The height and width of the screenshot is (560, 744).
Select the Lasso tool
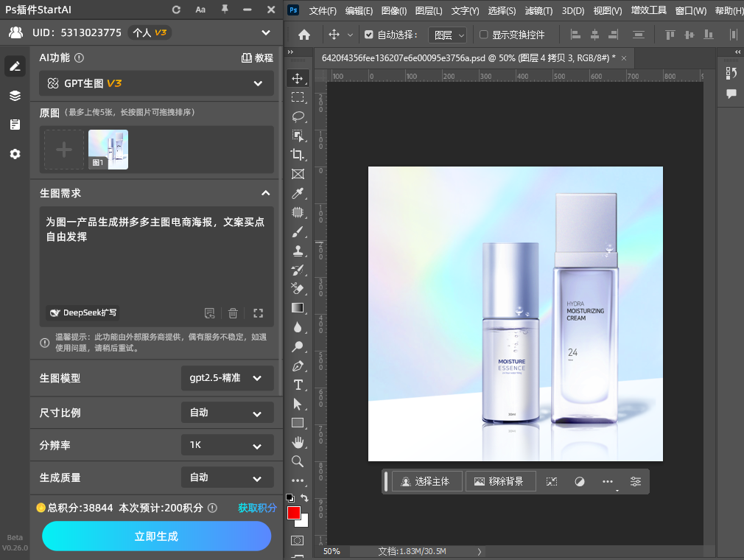(298, 116)
